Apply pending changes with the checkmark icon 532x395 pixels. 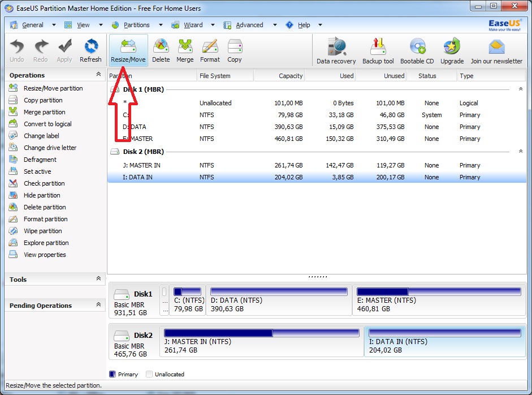point(64,50)
